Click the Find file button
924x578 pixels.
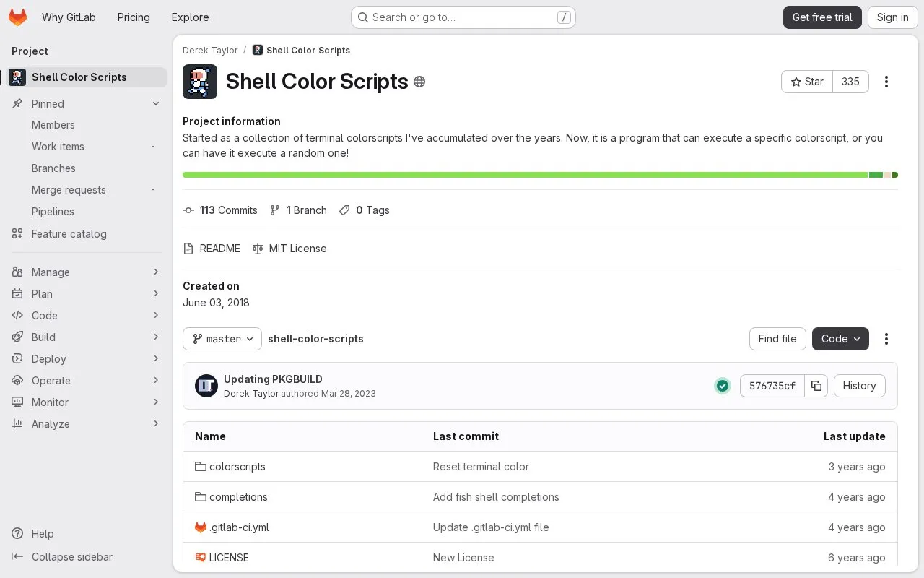coord(777,339)
